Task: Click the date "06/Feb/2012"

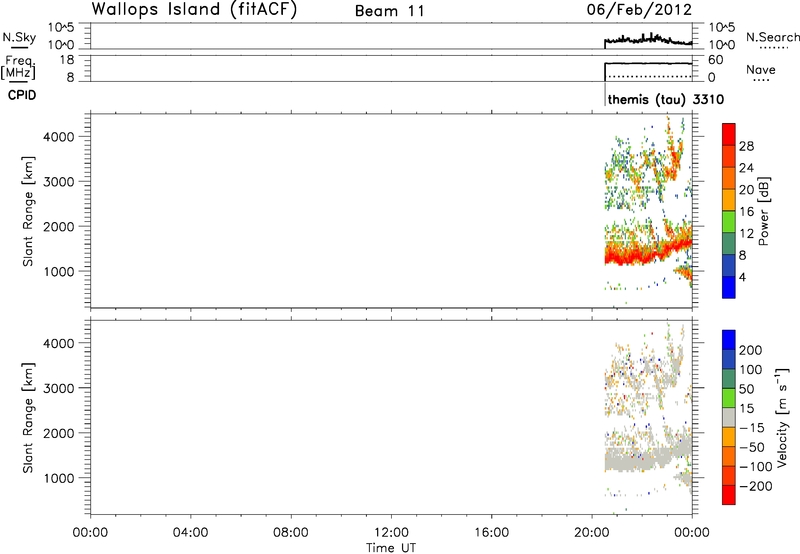Action: (x=639, y=9)
